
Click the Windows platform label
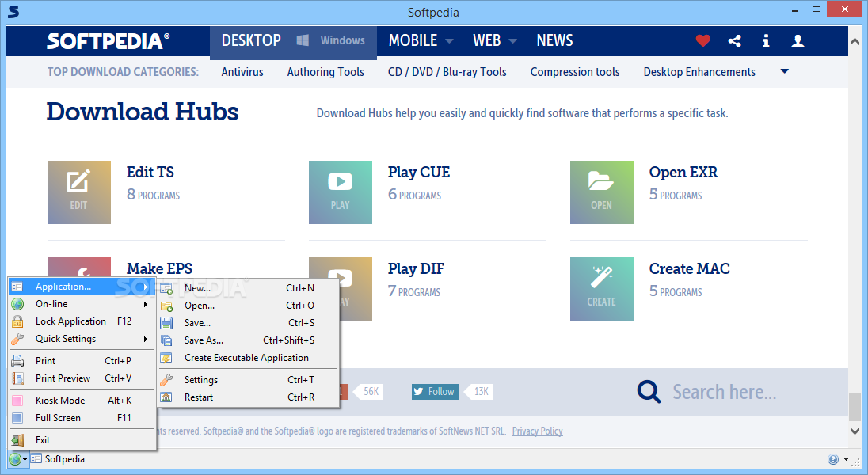343,40
